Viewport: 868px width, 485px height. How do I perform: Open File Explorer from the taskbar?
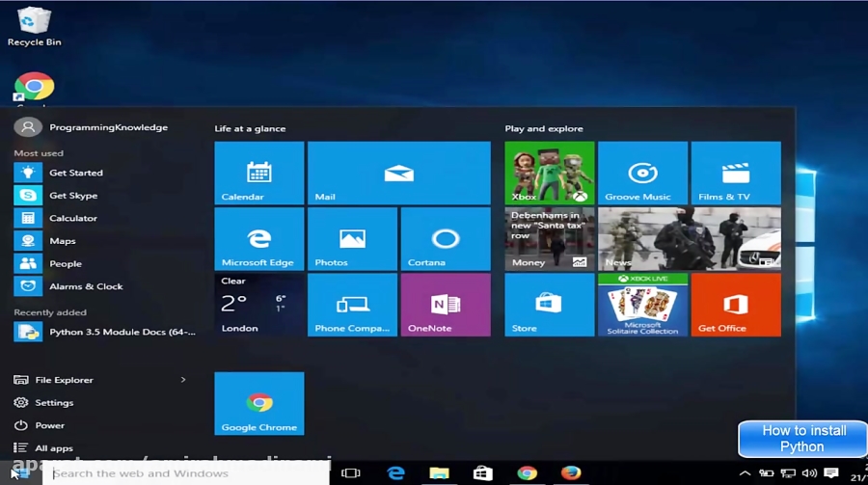[x=439, y=473]
